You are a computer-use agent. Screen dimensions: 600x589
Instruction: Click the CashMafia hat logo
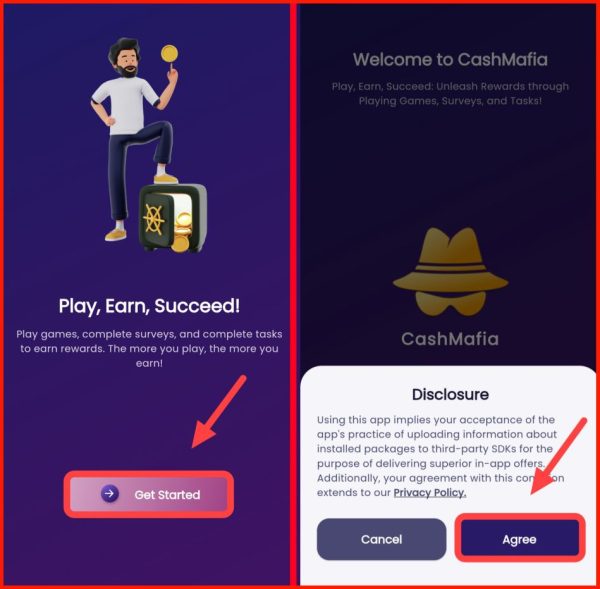click(x=450, y=272)
